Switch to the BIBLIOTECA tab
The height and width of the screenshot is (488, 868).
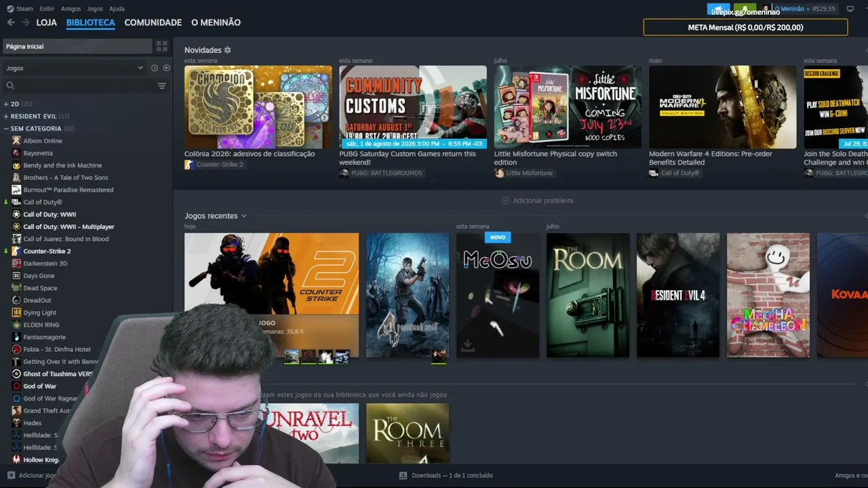(x=91, y=22)
